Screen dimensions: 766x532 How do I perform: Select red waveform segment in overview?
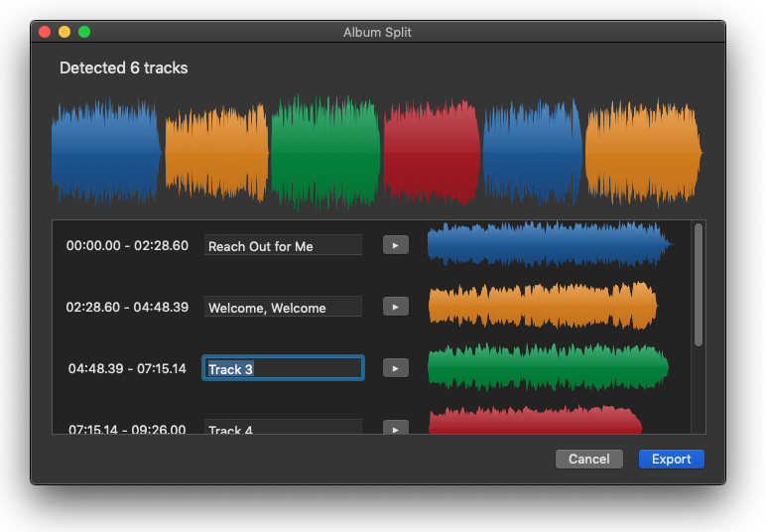(432, 153)
